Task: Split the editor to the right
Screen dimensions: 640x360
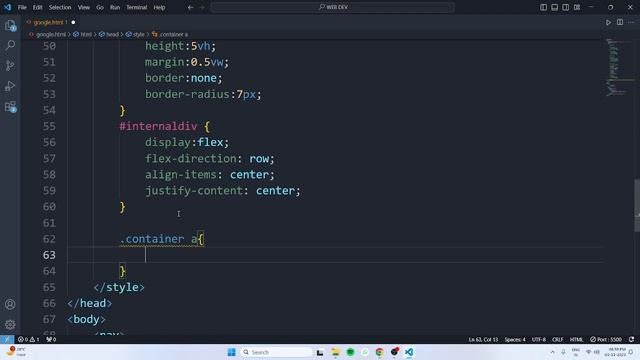Action: point(620,22)
